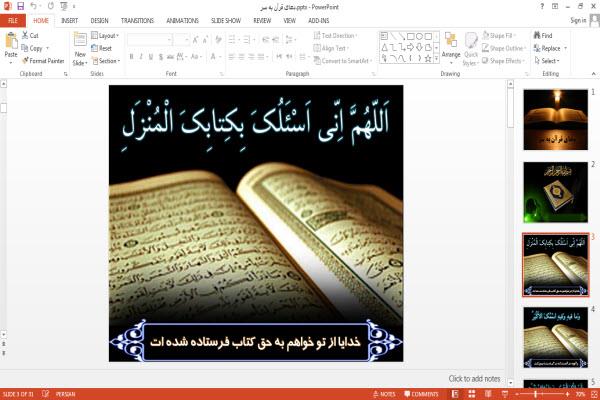Click the Reset slide icon

point(95,48)
